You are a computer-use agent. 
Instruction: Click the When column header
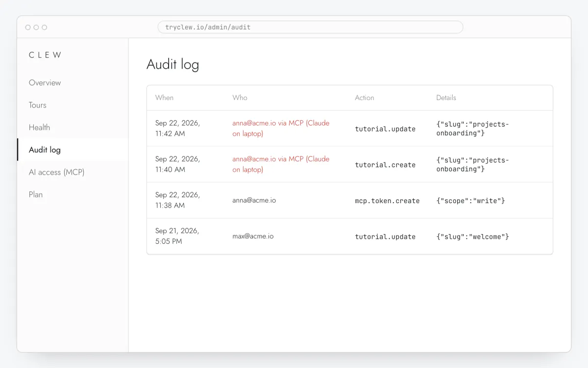164,98
